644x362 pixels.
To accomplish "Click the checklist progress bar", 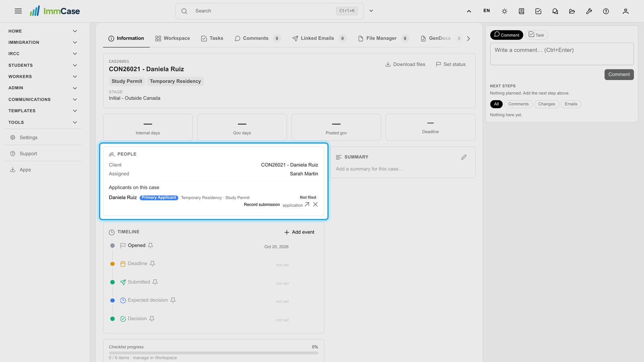I will [x=213, y=353].
